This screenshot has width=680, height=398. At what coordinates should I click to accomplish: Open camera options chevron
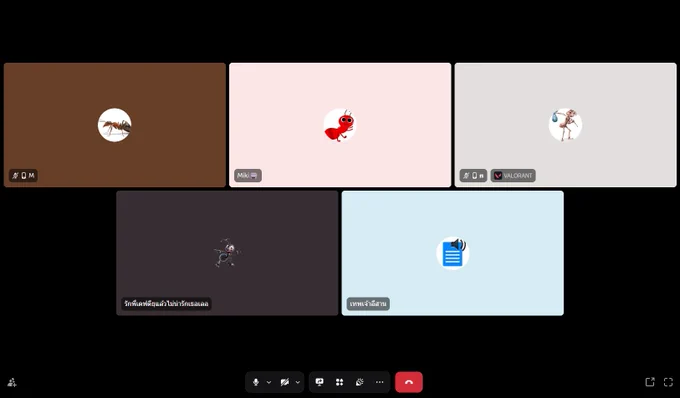point(298,382)
